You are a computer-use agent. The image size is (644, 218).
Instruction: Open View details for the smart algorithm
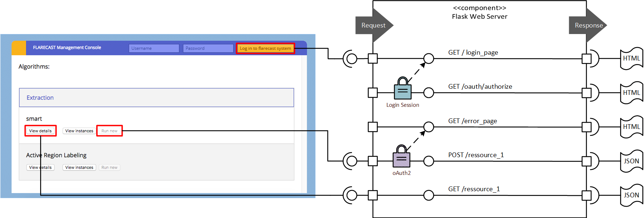tap(41, 131)
